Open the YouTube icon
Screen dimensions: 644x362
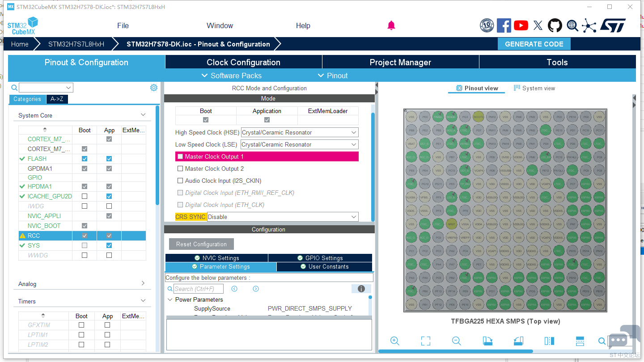pyautogui.click(x=521, y=25)
